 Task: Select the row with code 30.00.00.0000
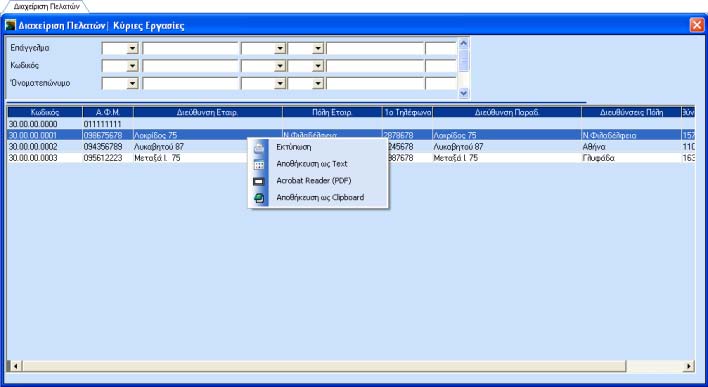pyautogui.click(x=351, y=123)
